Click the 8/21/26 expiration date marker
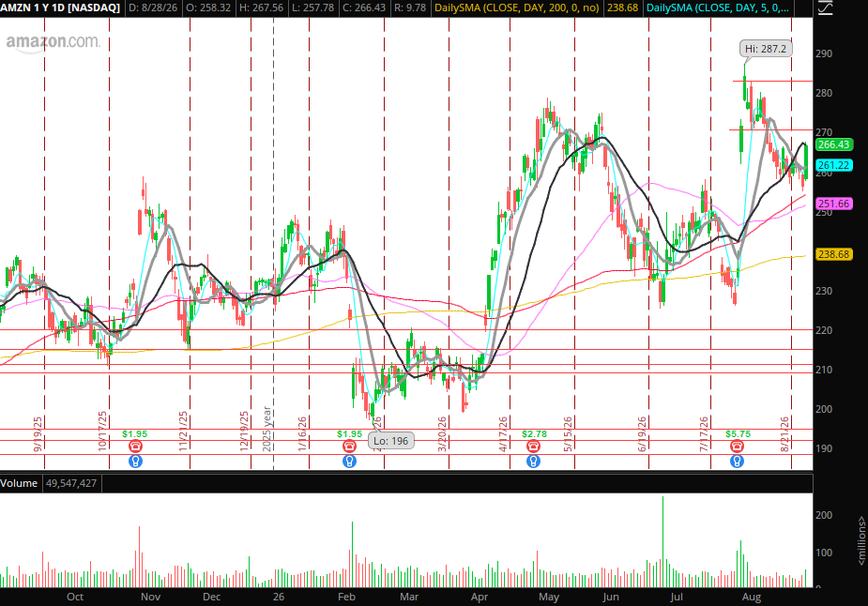The width and height of the screenshot is (868, 606). tap(785, 435)
